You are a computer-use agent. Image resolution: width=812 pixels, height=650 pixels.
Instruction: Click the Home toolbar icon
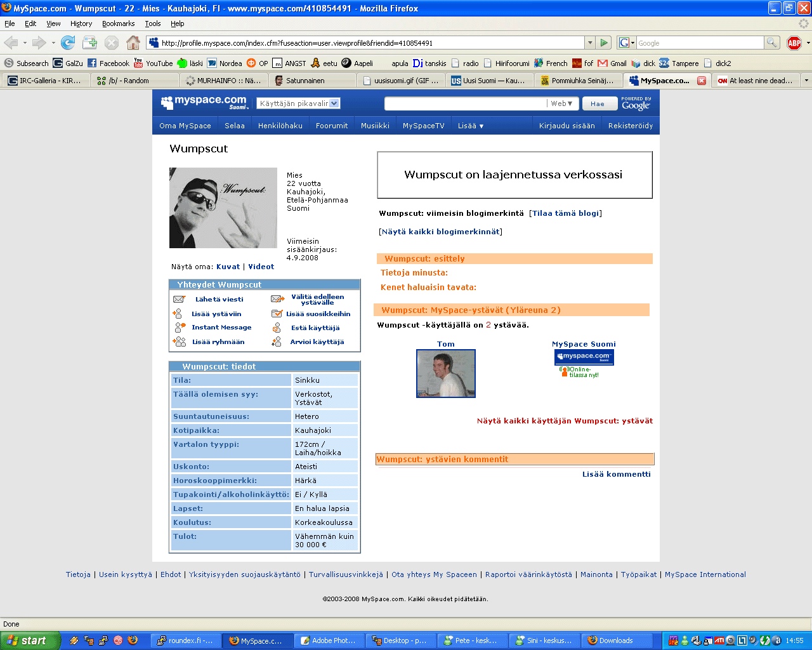[x=133, y=43]
